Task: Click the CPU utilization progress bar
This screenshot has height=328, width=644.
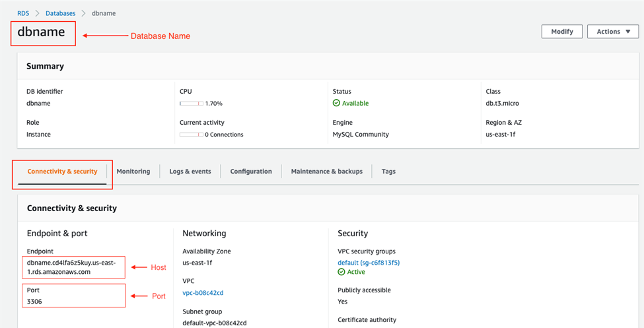Action: click(191, 104)
